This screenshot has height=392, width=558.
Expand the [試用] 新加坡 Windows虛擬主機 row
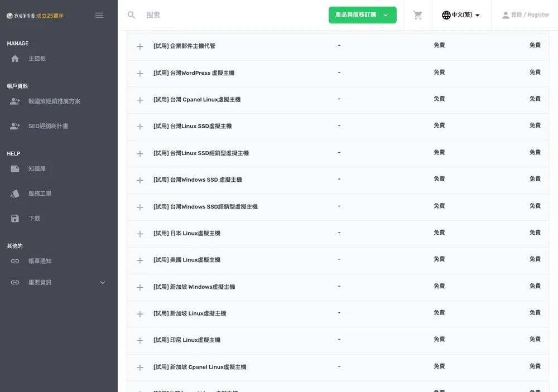140,287
